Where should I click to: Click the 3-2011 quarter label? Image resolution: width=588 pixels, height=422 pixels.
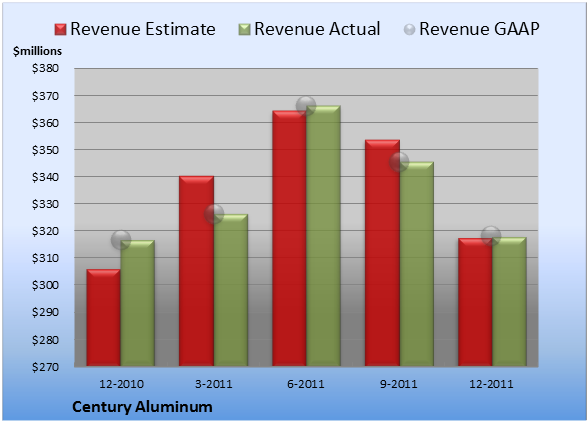click(214, 384)
